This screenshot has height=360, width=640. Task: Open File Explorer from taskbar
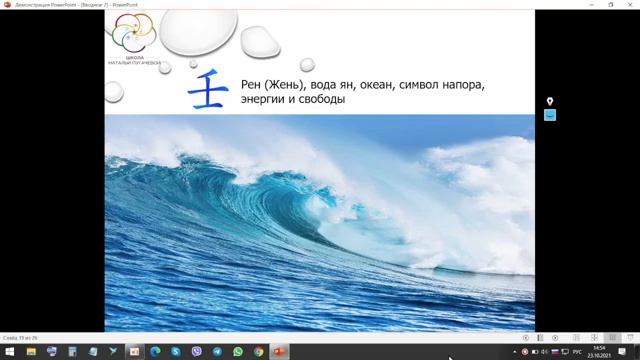tap(31, 351)
